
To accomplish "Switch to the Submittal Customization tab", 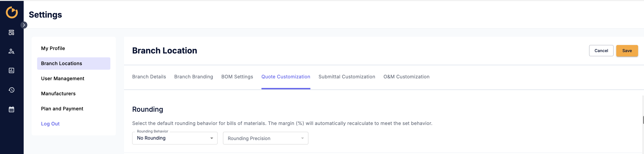I will pos(347,77).
